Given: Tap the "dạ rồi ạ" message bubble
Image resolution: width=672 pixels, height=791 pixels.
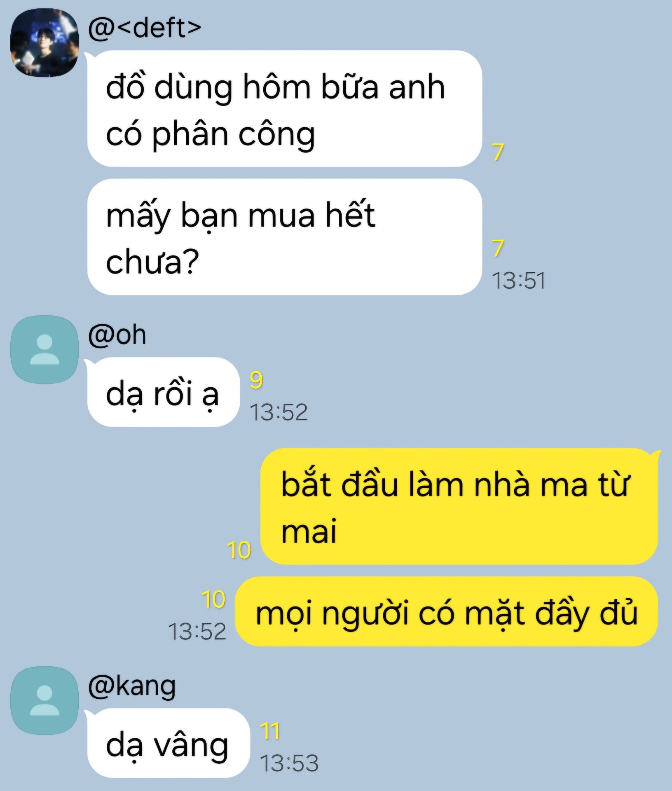Looking at the screenshot, I should [x=164, y=392].
